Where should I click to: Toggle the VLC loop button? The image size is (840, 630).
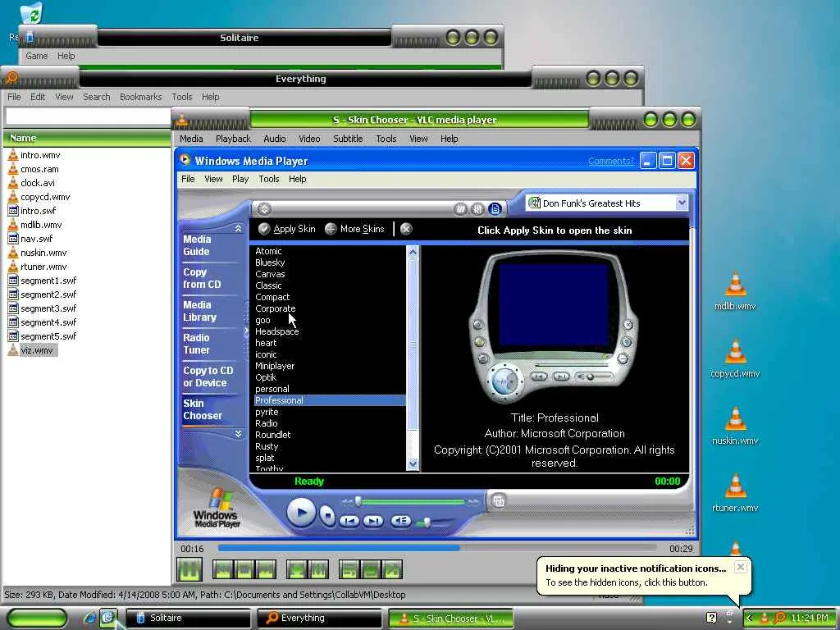click(x=370, y=569)
